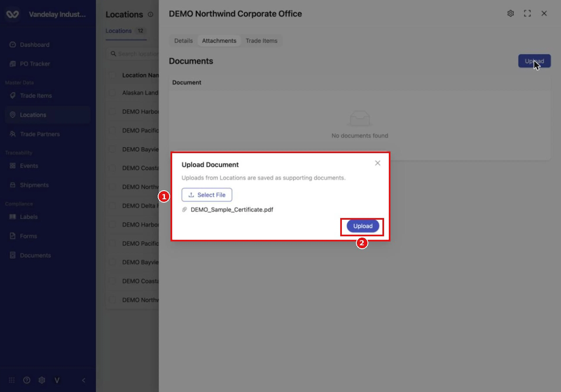
Task: Open Events in the sidebar
Action: coord(48,166)
